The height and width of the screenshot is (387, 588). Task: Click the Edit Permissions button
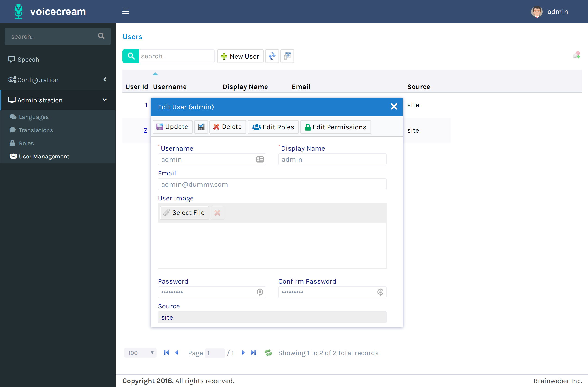click(336, 127)
